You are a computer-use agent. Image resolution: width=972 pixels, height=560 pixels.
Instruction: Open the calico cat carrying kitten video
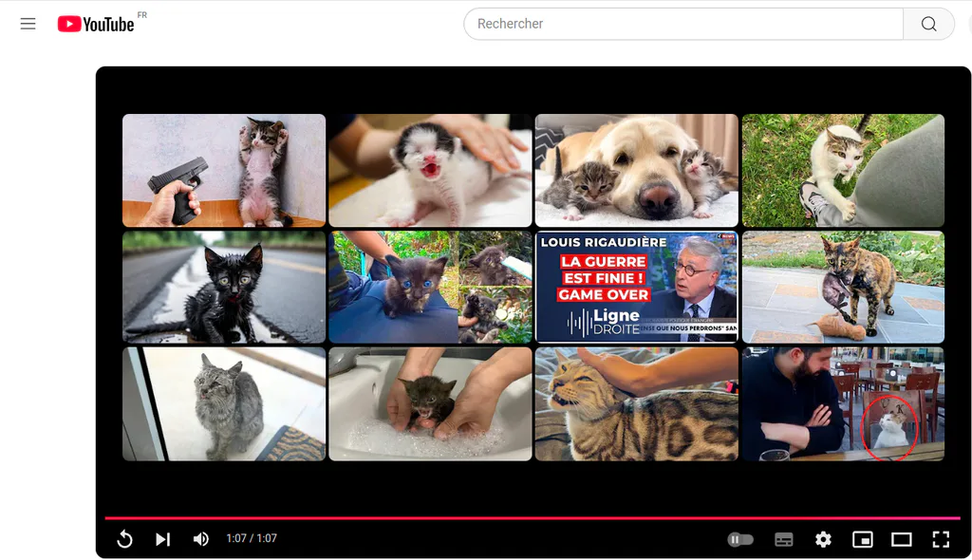(843, 288)
